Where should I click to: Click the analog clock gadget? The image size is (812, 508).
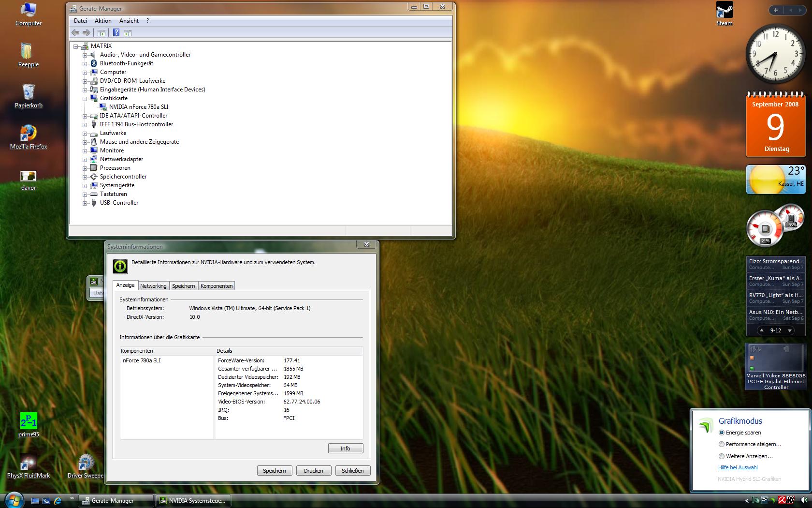[x=775, y=54]
